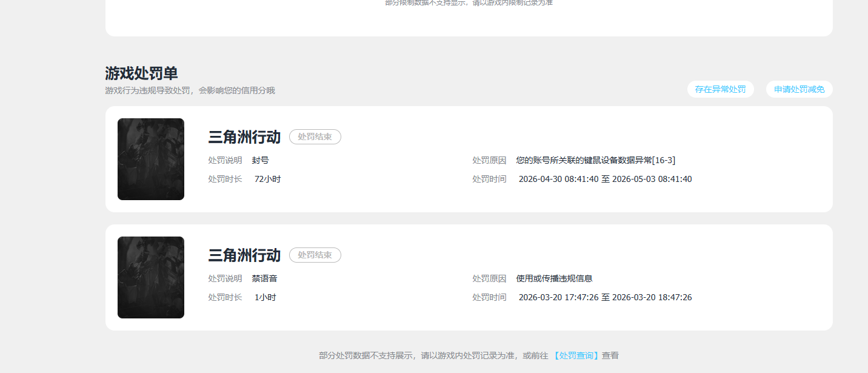This screenshot has width=868, height=373.
Task: Click 处罚时间 label in the 禁语音 card
Action: [489, 297]
